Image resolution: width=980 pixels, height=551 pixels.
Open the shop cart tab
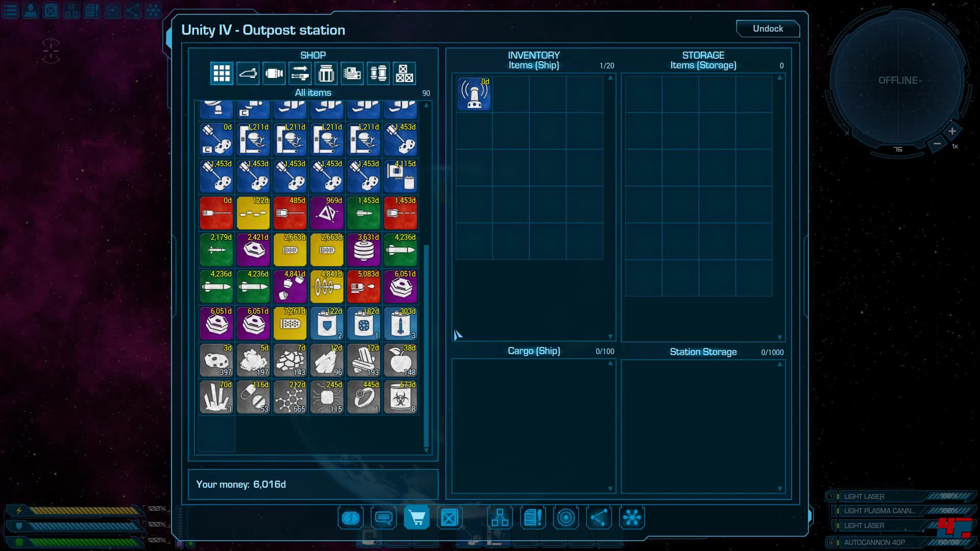[416, 518]
